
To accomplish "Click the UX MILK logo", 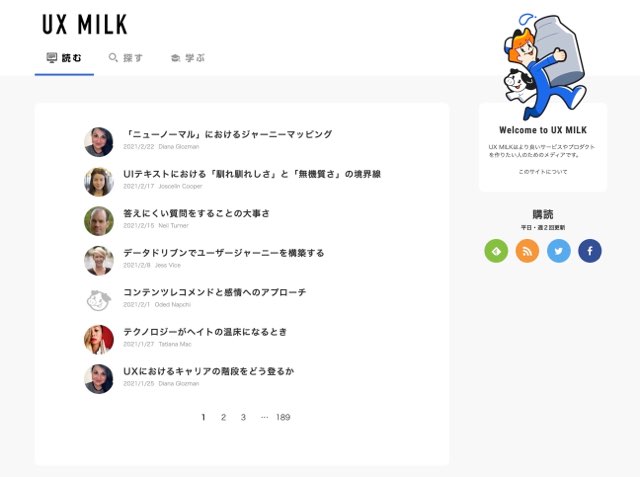I will tap(85, 24).
